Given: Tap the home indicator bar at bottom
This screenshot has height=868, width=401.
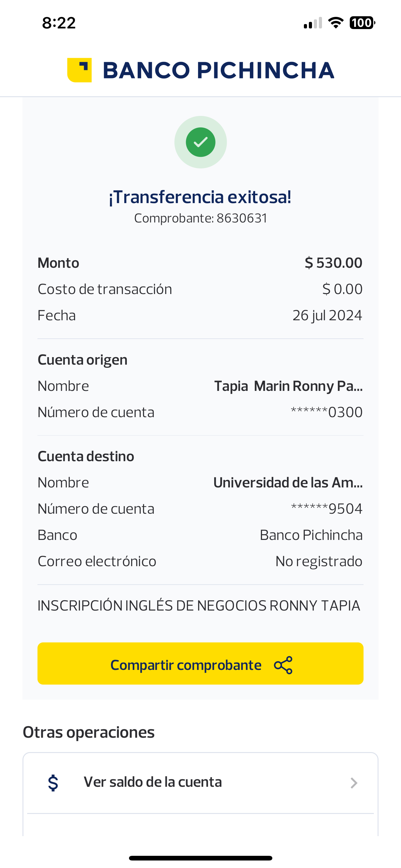Looking at the screenshot, I should [x=201, y=858].
